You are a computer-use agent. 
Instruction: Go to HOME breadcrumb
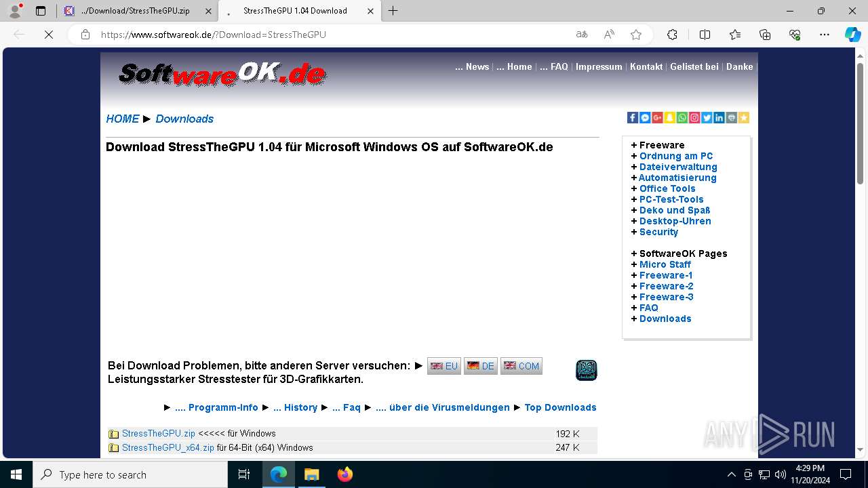pos(123,119)
